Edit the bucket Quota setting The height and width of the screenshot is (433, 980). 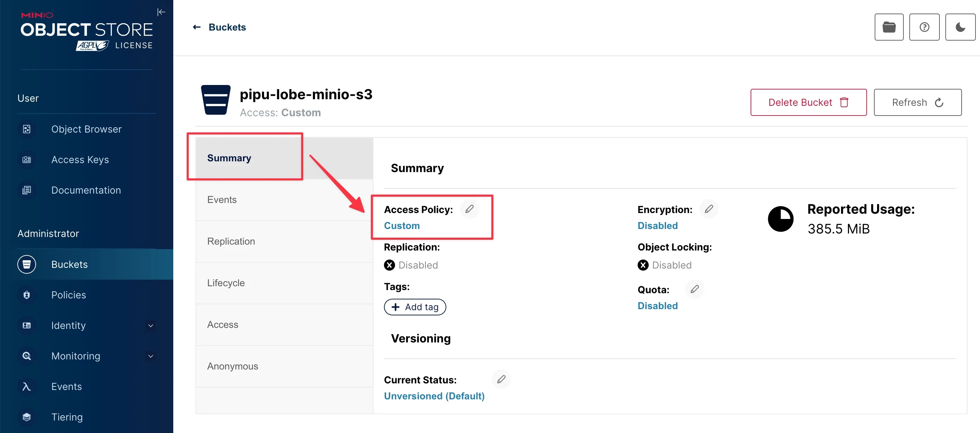694,289
